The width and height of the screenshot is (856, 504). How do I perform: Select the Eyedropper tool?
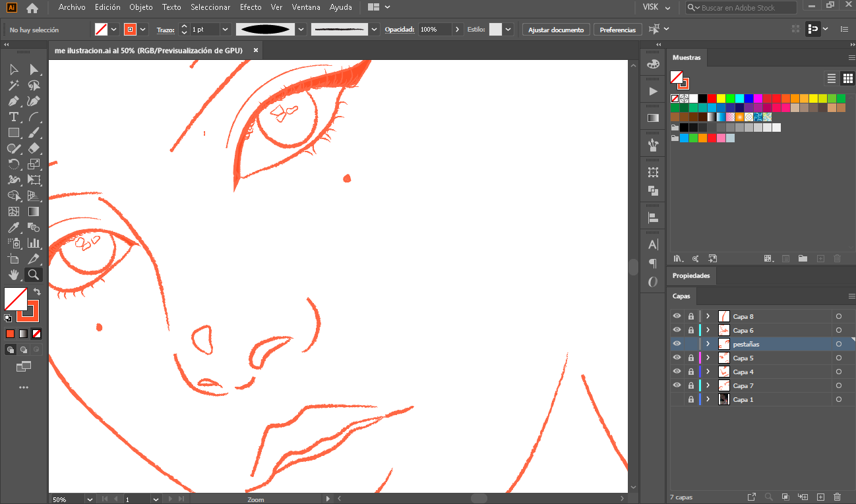pyautogui.click(x=14, y=227)
